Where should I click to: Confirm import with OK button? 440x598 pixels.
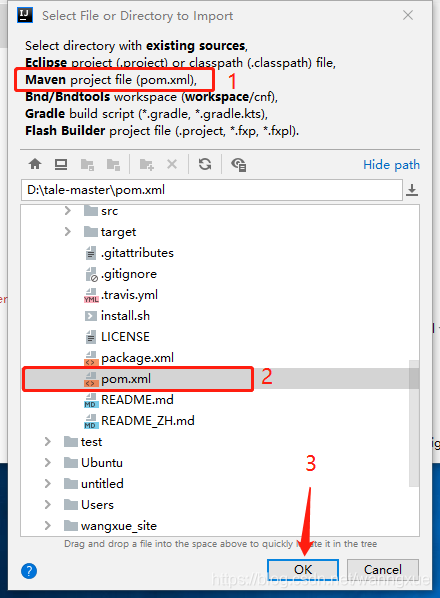303,569
